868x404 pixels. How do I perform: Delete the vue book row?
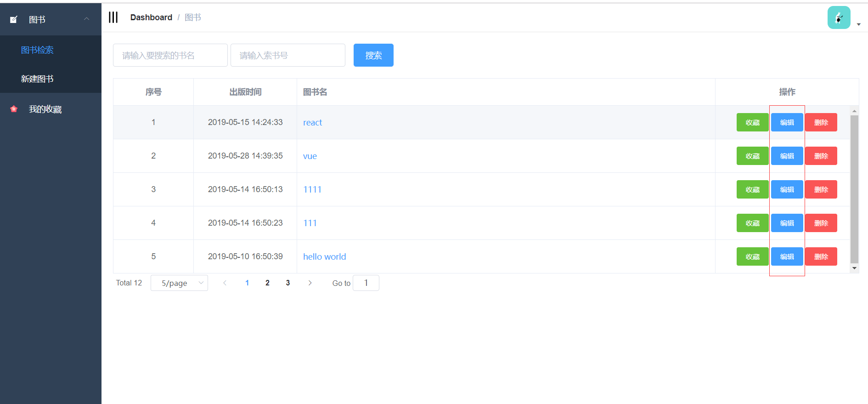(x=821, y=156)
